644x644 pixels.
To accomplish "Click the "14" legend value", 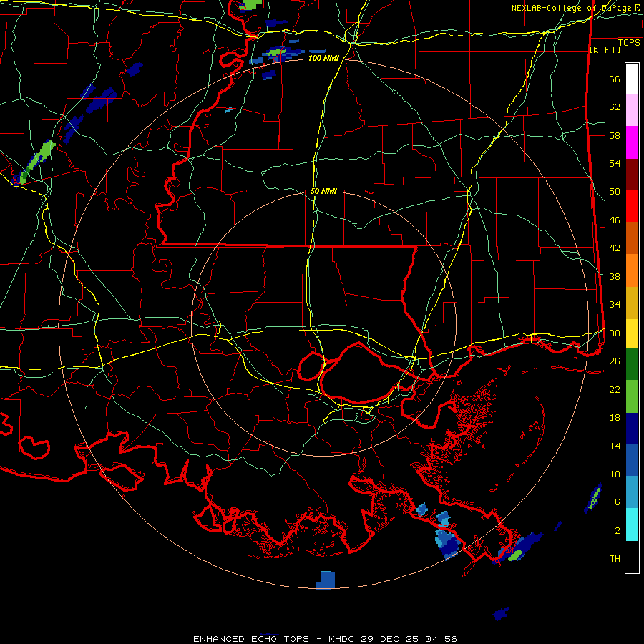I will [615, 446].
